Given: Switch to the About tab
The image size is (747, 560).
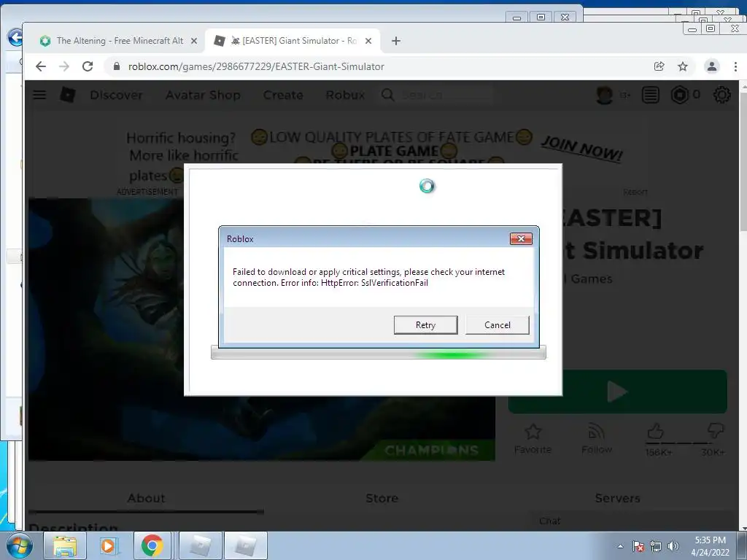Looking at the screenshot, I should [146, 499].
